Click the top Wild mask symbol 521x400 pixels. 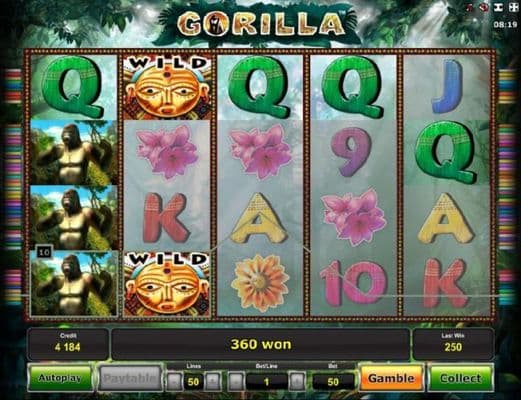pyautogui.click(x=167, y=87)
